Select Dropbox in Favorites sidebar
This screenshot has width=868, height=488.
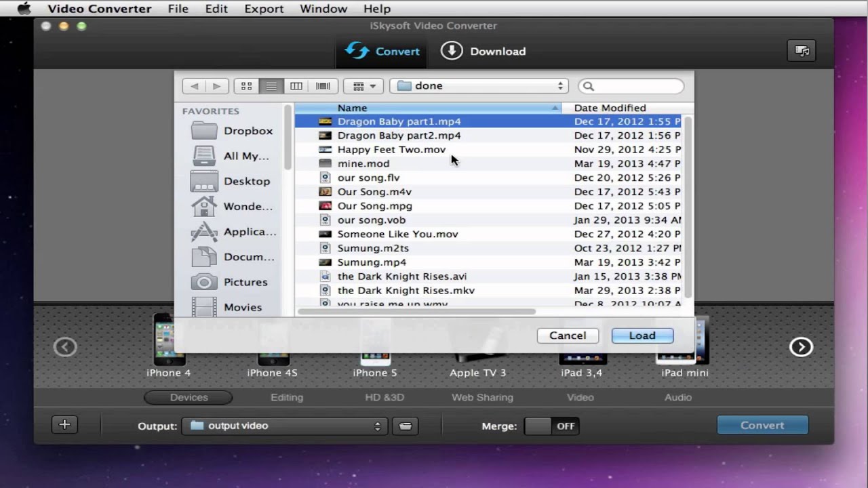[232, 131]
